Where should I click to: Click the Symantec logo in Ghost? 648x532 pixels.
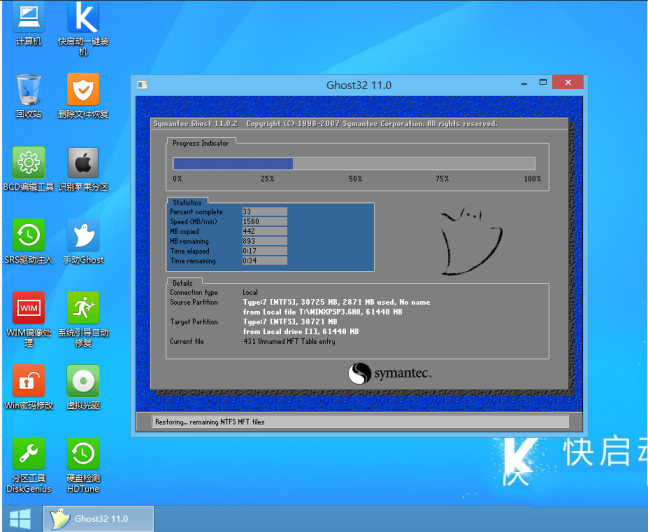[390, 373]
